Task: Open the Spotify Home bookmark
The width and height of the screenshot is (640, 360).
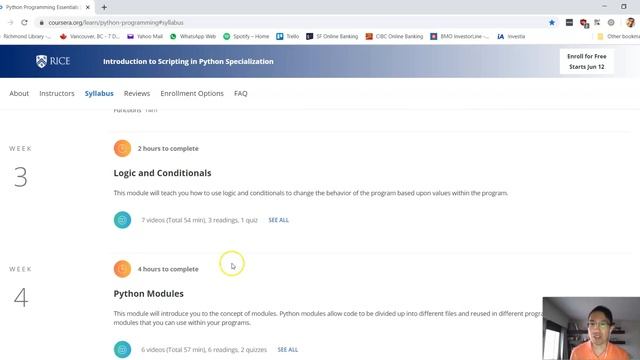Action: coord(246,36)
